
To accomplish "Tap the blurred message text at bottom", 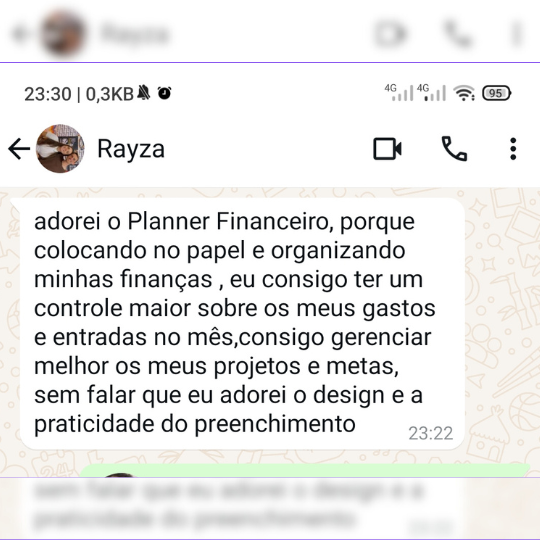I will pyautogui.click(x=229, y=506).
